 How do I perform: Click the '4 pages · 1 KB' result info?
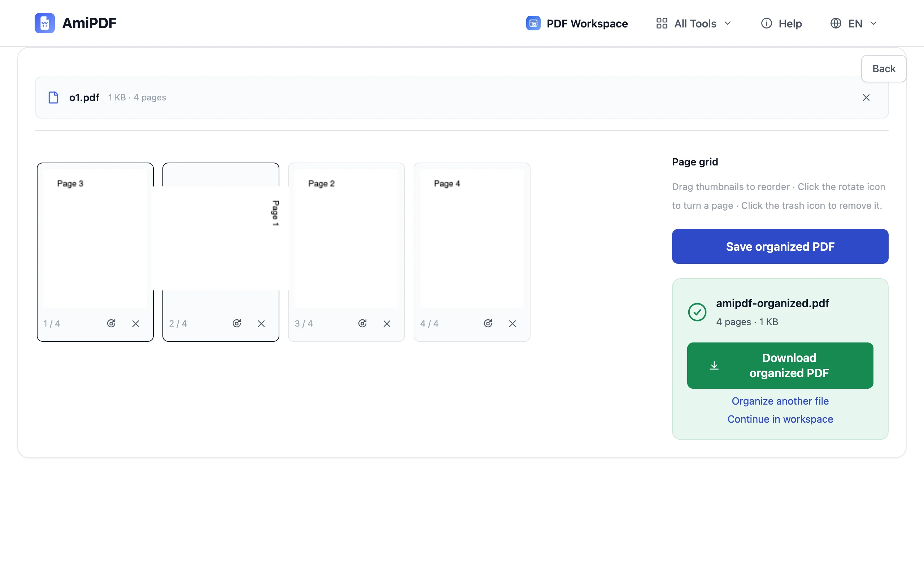747,322
